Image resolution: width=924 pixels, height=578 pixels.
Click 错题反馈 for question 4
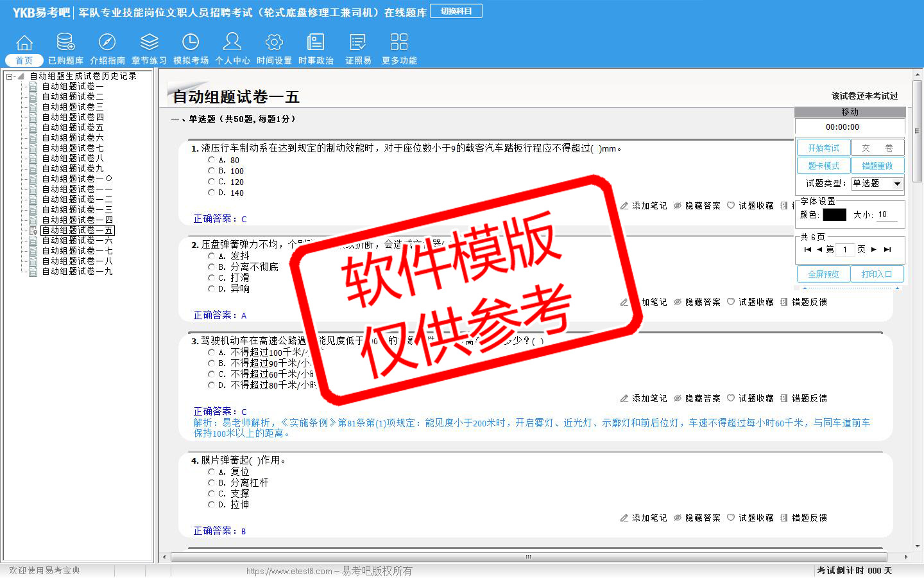point(803,518)
